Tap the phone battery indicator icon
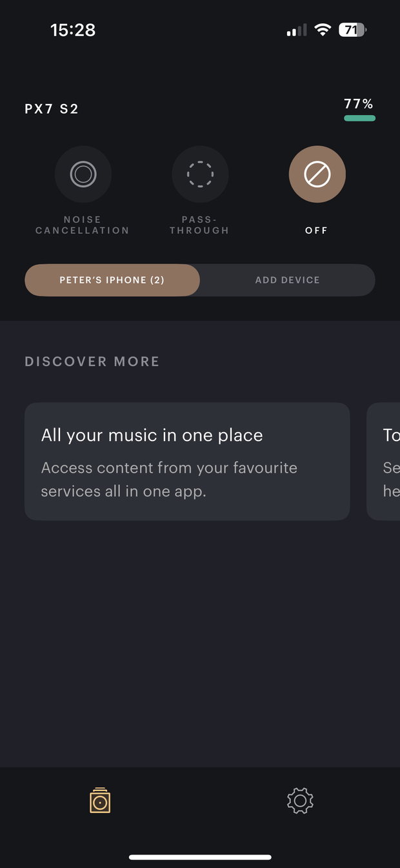The image size is (400, 868). [352, 30]
